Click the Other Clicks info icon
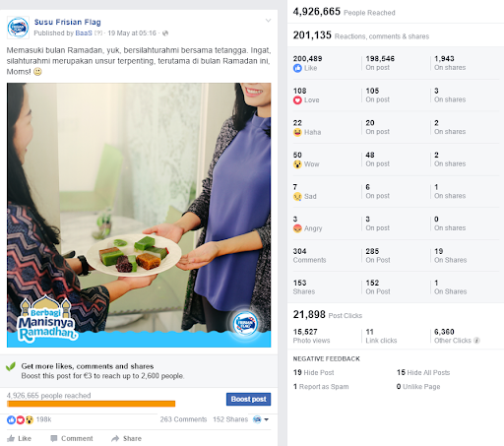This screenshot has width=504, height=446. point(476,341)
